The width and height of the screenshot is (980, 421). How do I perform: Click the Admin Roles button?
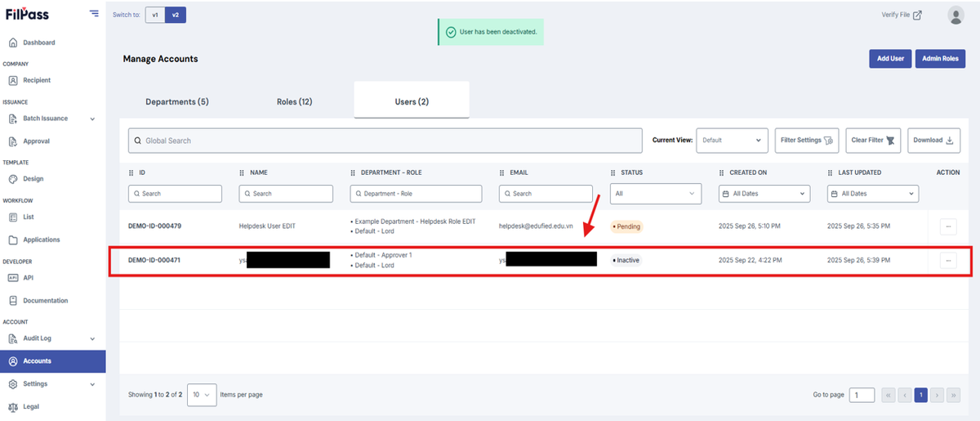click(940, 59)
